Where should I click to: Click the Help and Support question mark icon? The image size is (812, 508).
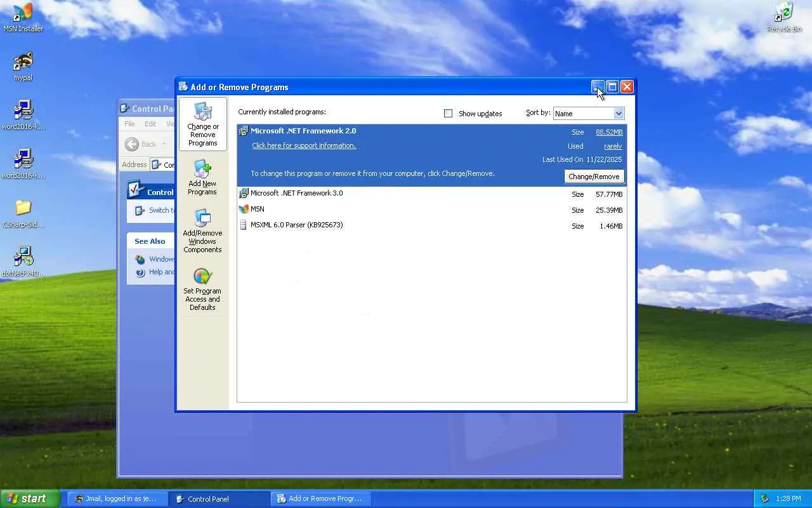click(x=140, y=272)
